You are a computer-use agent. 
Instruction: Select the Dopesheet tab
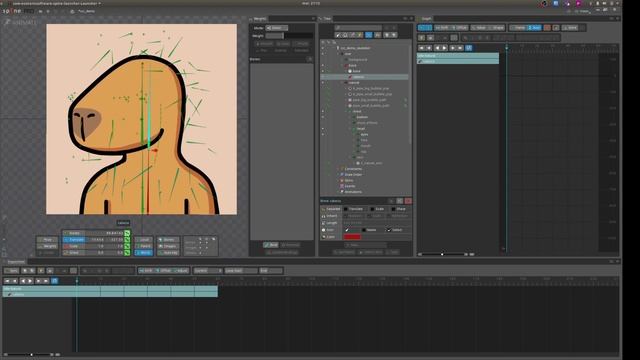click(x=15, y=262)
